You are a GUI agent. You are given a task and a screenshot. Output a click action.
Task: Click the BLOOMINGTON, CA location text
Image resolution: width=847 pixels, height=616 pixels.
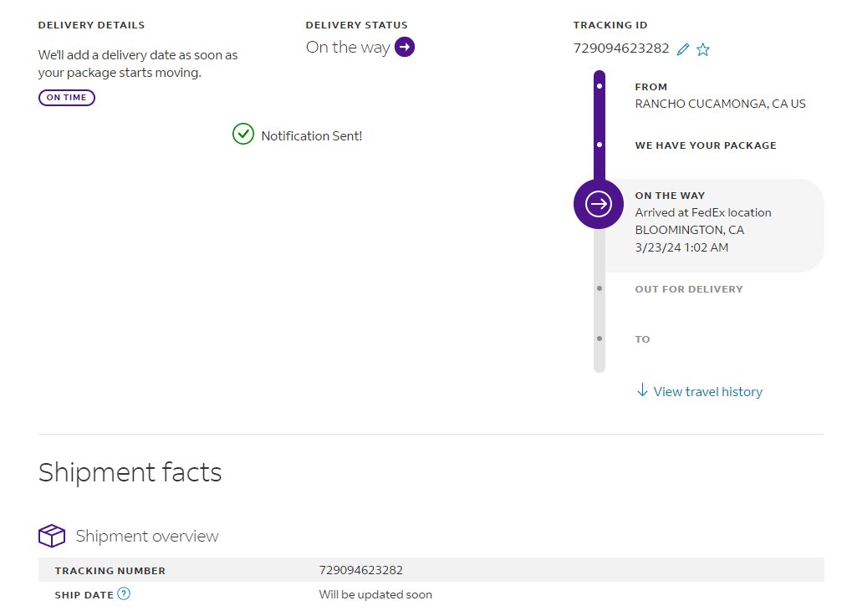[690, 230]
